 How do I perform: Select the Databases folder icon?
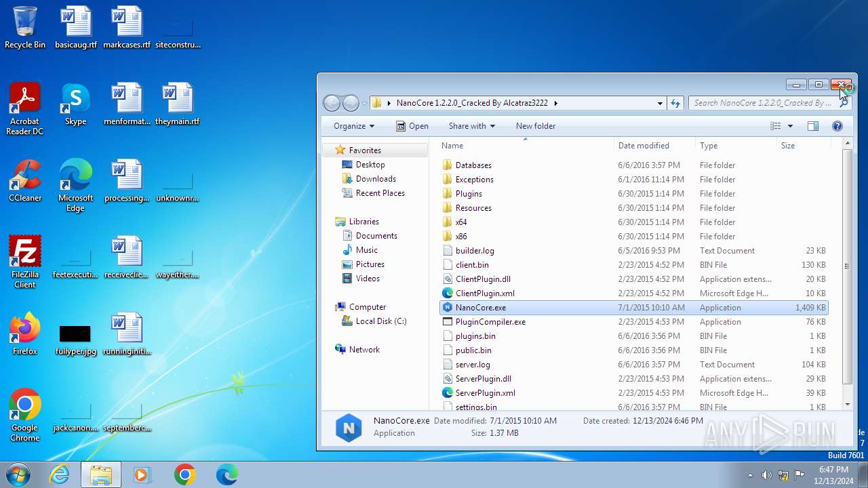point(447,165)
